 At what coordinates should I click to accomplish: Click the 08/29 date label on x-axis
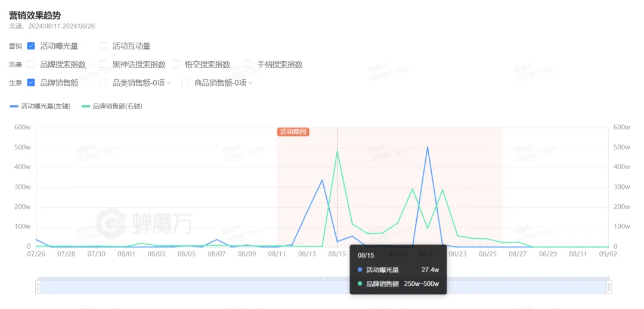pos(548,254)
